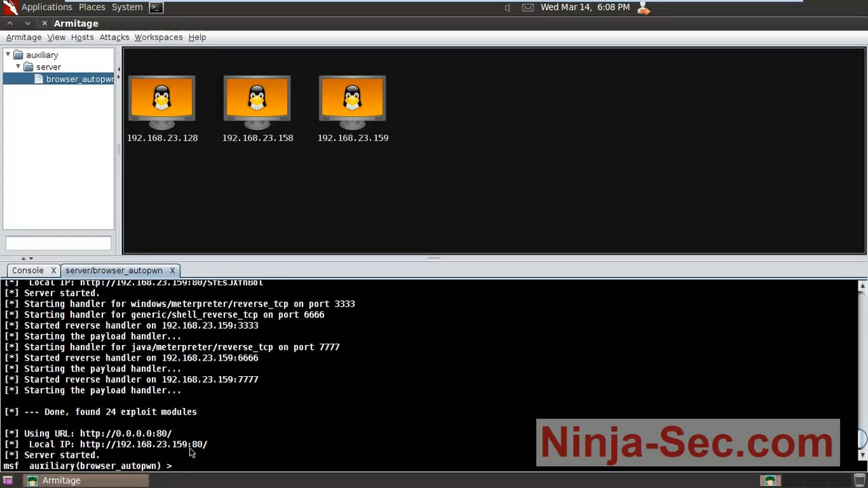Viewport: 868px width, 488px height.
Task: Open the Hosts menu
Action: pyautogui.click(x=82, y=37)
